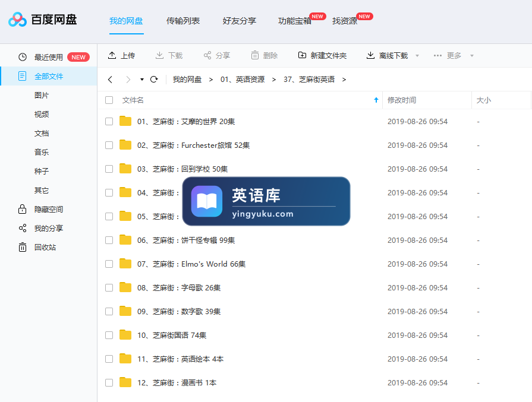Sort by the 大小 column header
The height and width of the screenshot is (402, 532).
click(x=483, y=100)
